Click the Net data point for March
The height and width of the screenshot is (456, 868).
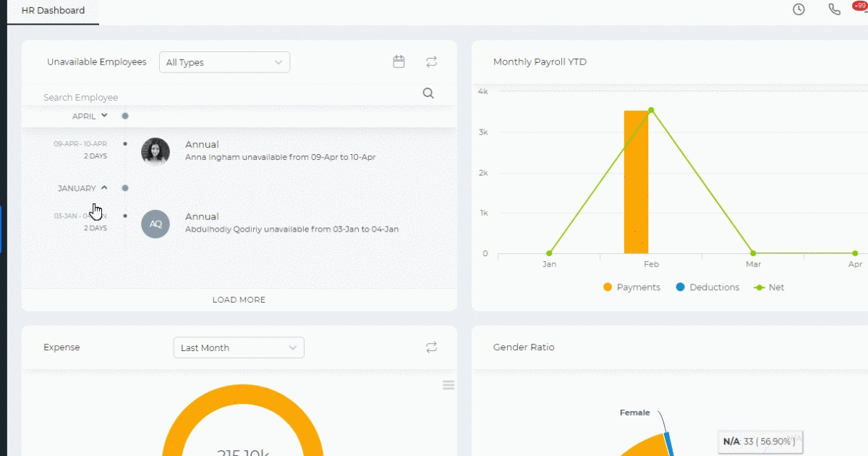(x=753, y=253)
